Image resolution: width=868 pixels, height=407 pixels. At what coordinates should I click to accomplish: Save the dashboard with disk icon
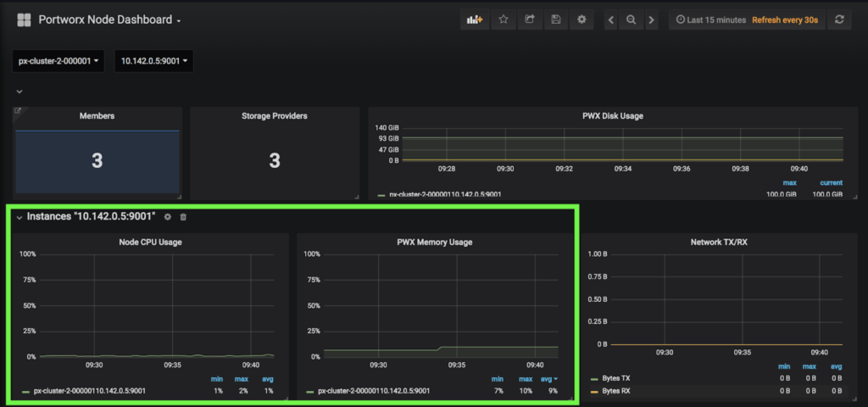pyautogui.click(x=555, y=20)
